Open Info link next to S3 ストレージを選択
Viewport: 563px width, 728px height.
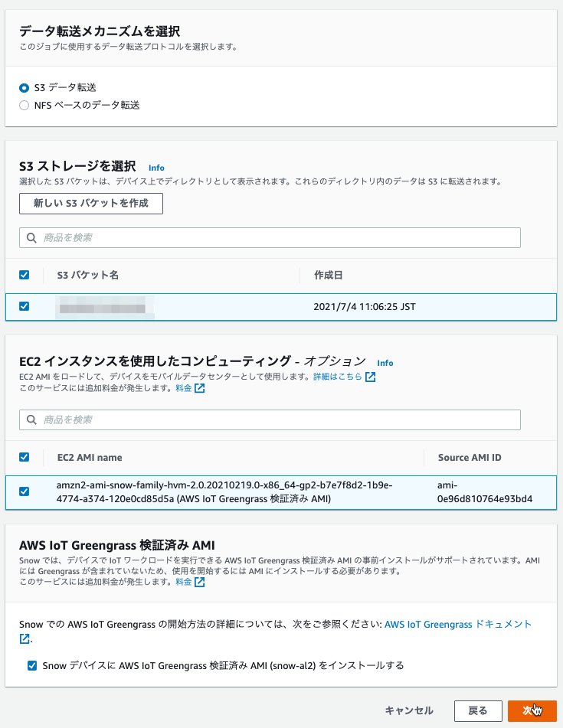[x=156, y=168]
